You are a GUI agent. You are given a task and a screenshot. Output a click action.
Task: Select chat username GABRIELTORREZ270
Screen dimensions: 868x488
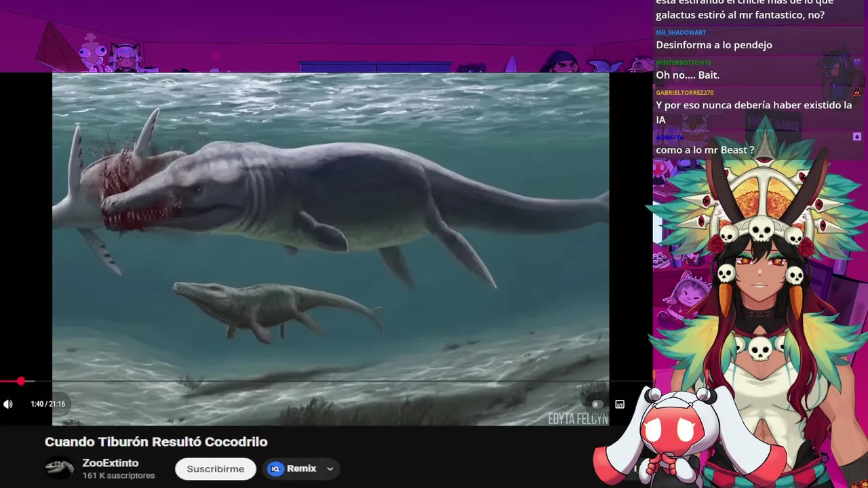click(x=684, y=92)
